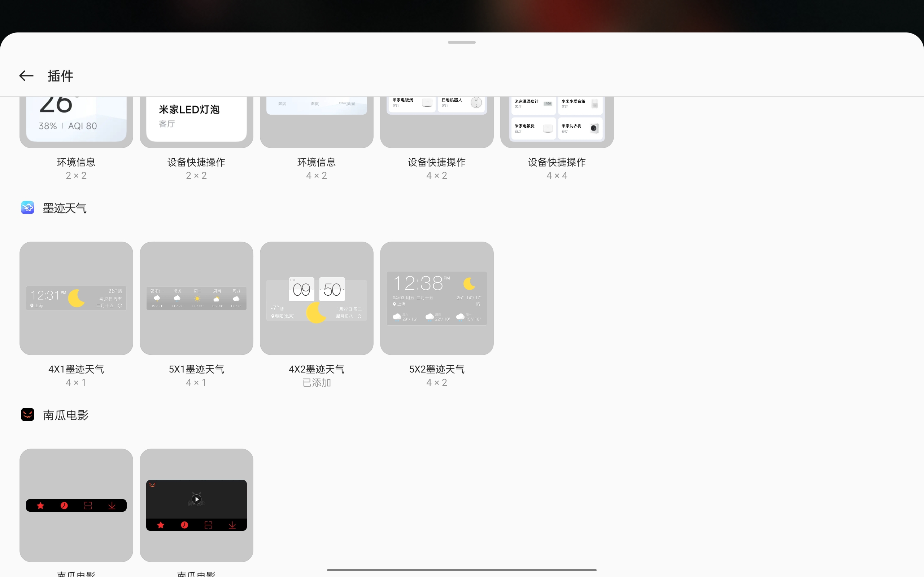This screenshot has width=924, height=577.
Task: Click the history clock icon in 南瓜电影 widget
Action: click(64, 505)
